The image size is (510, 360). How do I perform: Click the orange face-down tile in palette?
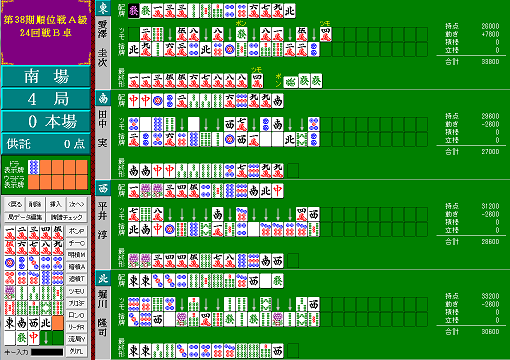pyautogui.click(x=58, y=323)
